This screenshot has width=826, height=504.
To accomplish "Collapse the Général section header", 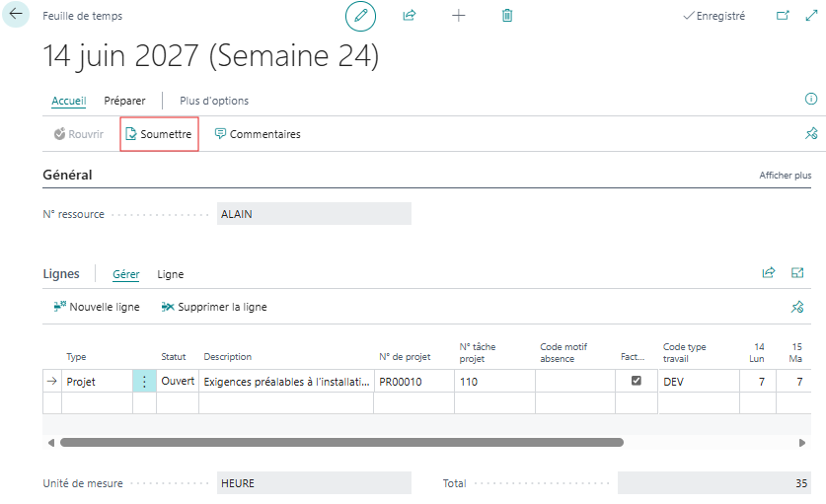I will pos(67,175).
